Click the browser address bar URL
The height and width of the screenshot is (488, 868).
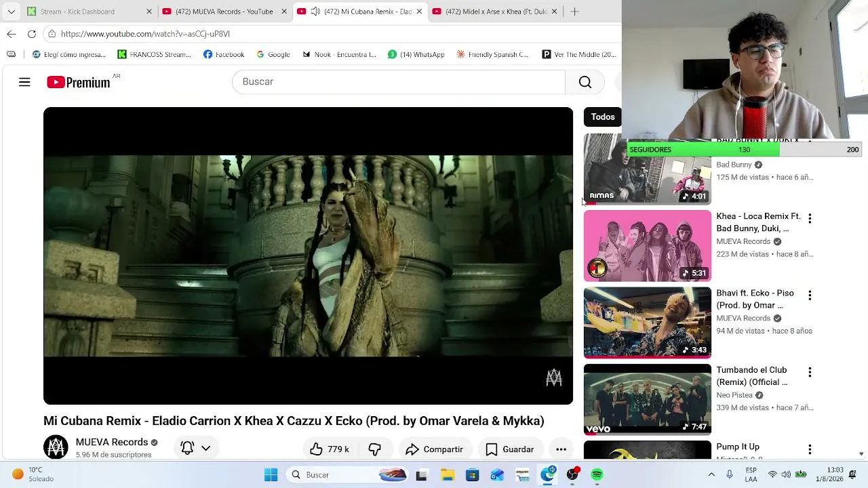click(145, 33)
